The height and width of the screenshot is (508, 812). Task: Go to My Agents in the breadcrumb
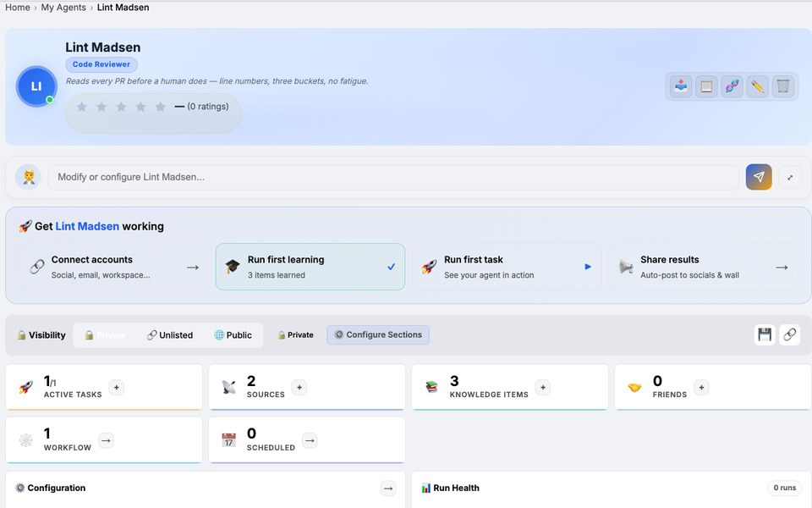point(63,8)
